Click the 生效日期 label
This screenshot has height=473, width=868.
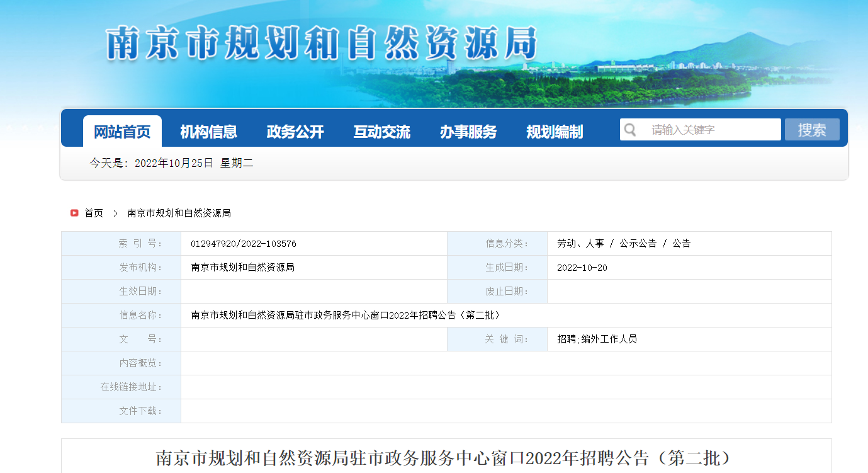point(140,291)
